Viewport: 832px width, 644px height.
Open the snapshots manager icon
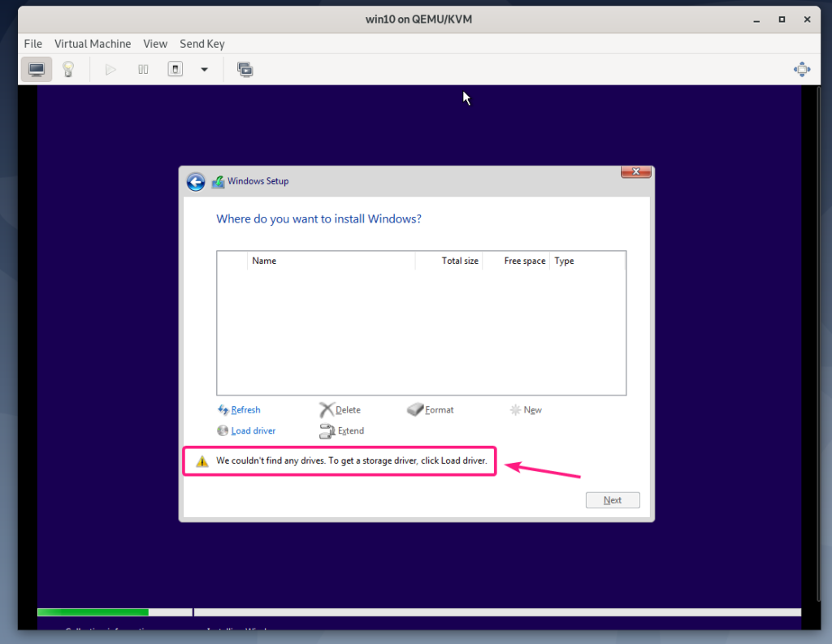pos(245,70)
